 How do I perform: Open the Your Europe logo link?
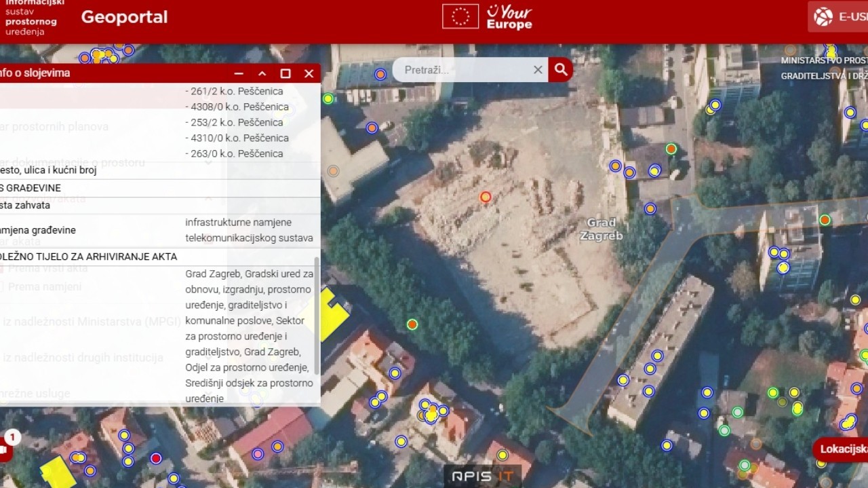[x=509, y=17]
